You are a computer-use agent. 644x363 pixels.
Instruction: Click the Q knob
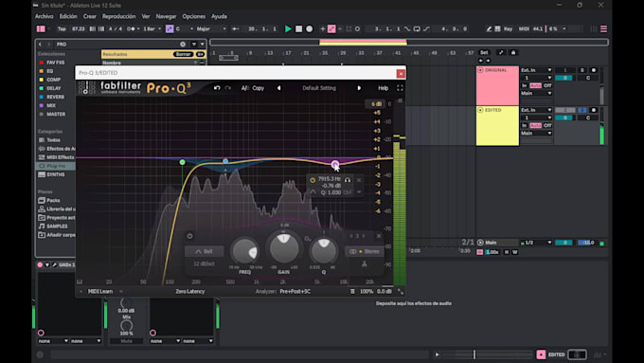pyautogui.click(x=323, y=250)
